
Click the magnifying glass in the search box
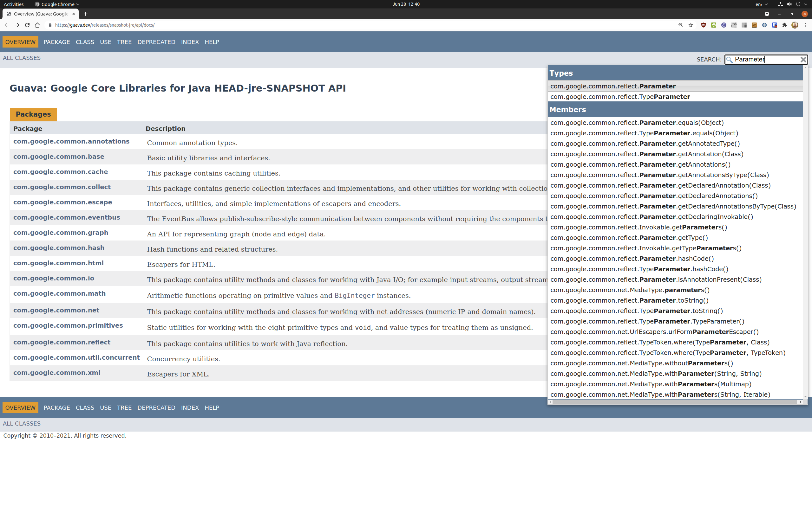[x=730, y=59]
